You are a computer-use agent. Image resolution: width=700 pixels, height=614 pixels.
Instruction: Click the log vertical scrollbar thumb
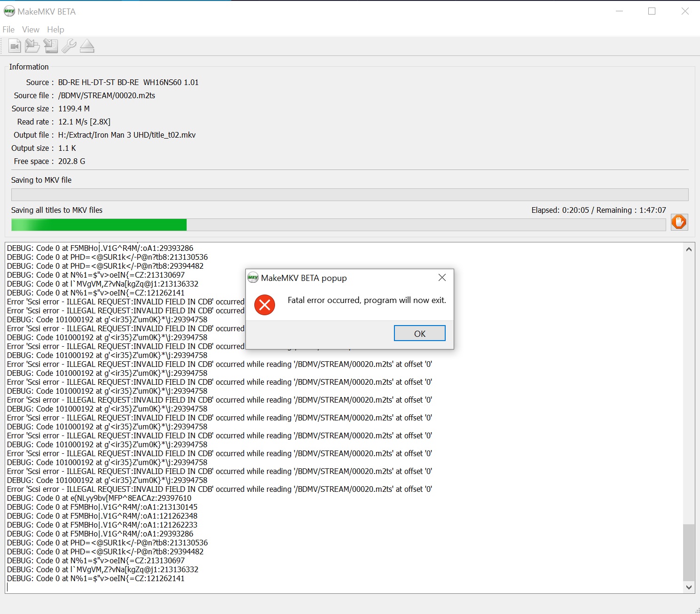tap(689, 552)
